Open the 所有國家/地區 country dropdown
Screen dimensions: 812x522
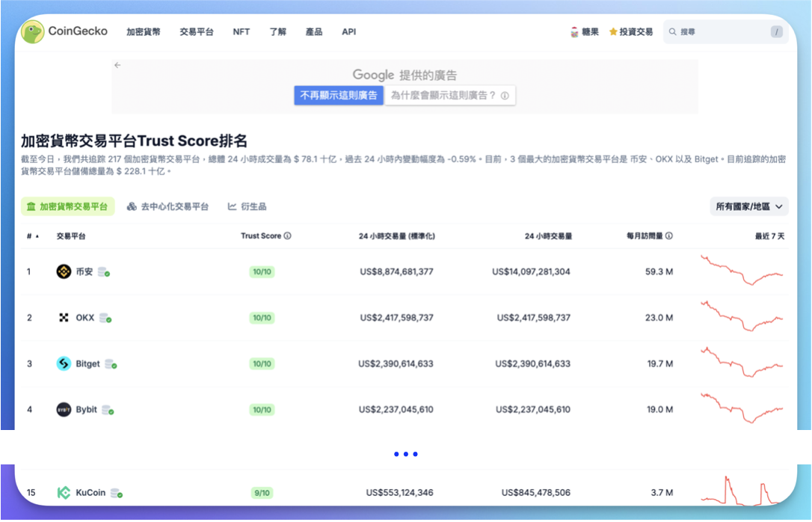(749, 206)
